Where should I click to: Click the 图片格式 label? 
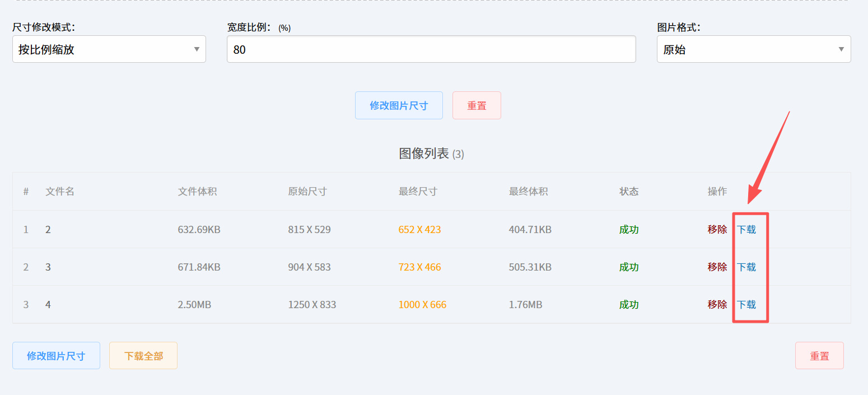[679, 27]
